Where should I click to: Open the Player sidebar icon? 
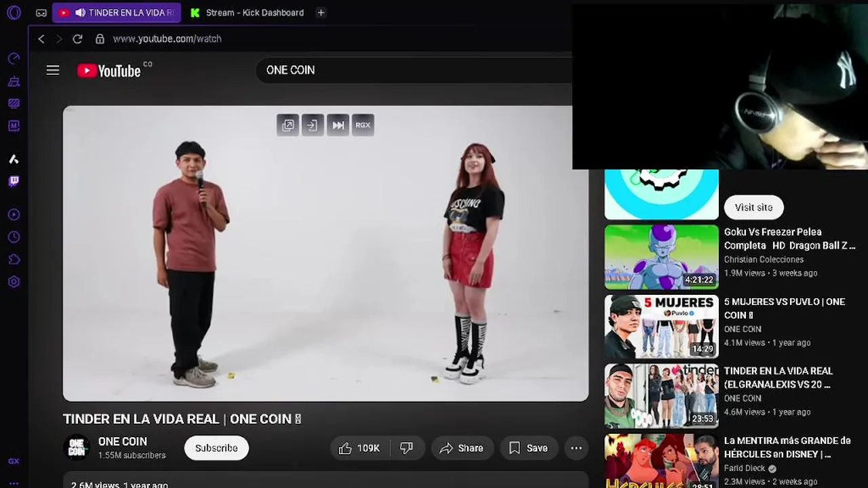tap(14, 215)
